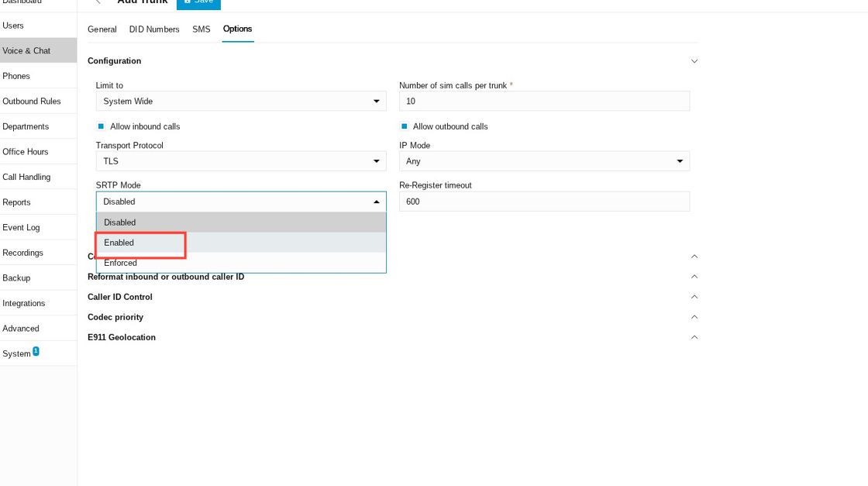Select the Options tab

237,29
